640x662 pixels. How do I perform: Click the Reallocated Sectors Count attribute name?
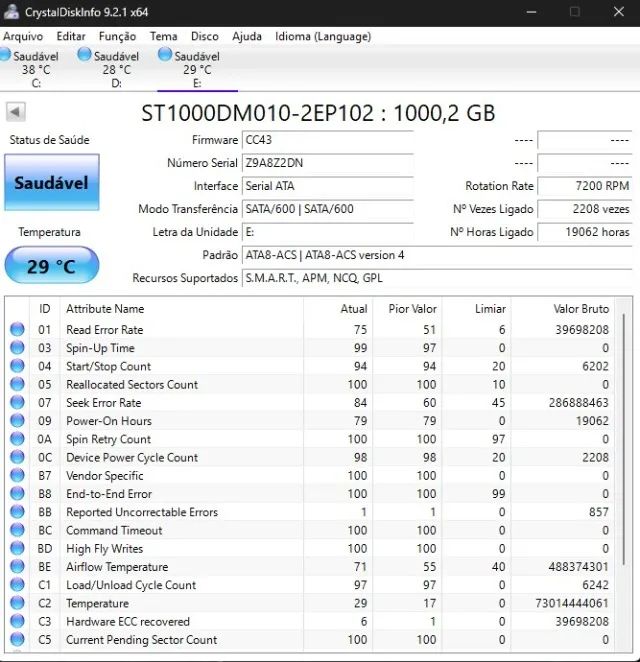point(132,385)
